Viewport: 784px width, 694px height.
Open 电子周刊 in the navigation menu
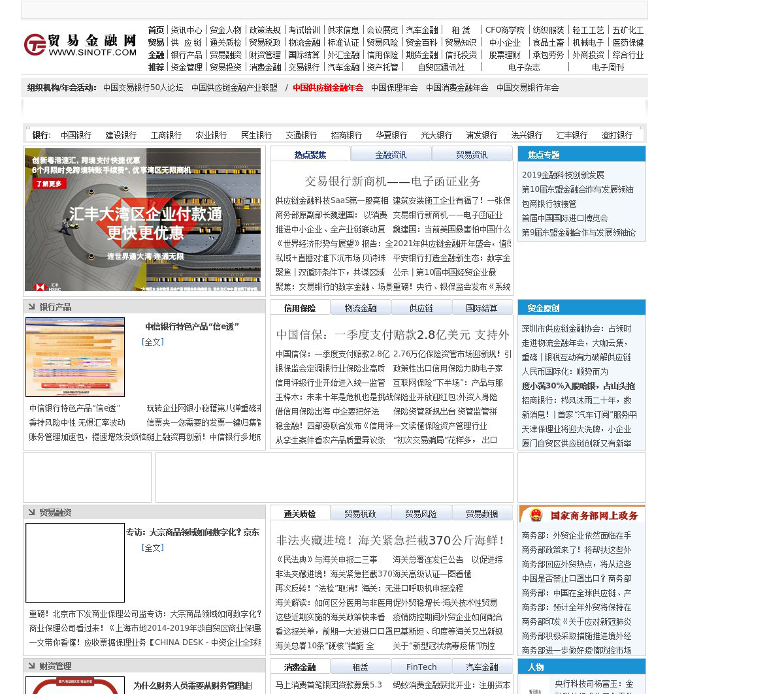[608, 67]
